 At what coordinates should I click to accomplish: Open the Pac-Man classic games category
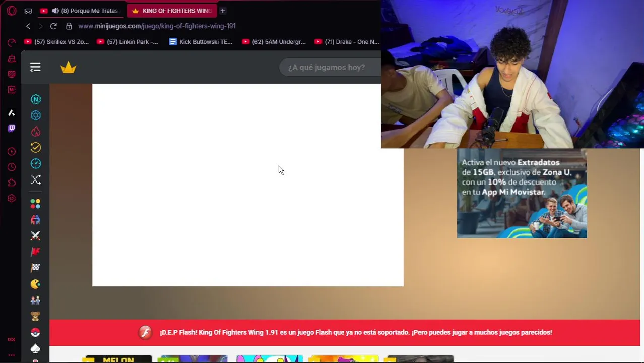[x=35, y=284]
